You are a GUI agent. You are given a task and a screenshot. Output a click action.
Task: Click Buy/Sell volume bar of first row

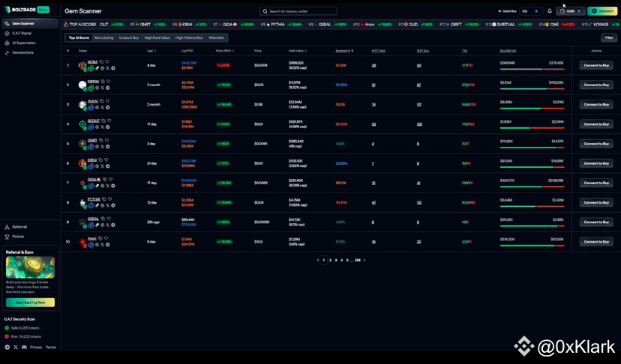tap(532, 70)
